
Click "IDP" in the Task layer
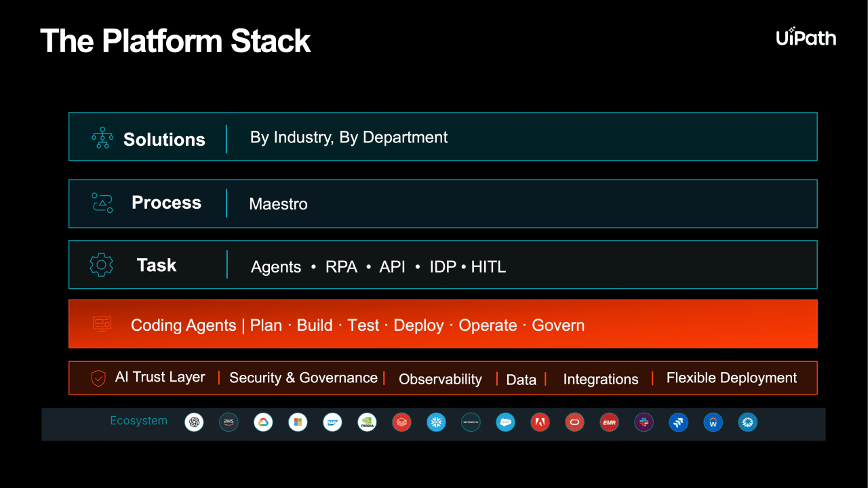(x=443, y=267)
